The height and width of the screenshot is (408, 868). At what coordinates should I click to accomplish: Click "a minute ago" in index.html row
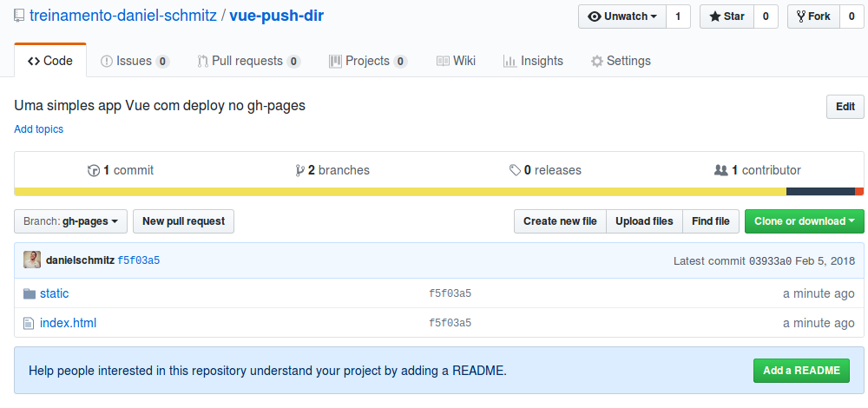(x=819, y=323)
